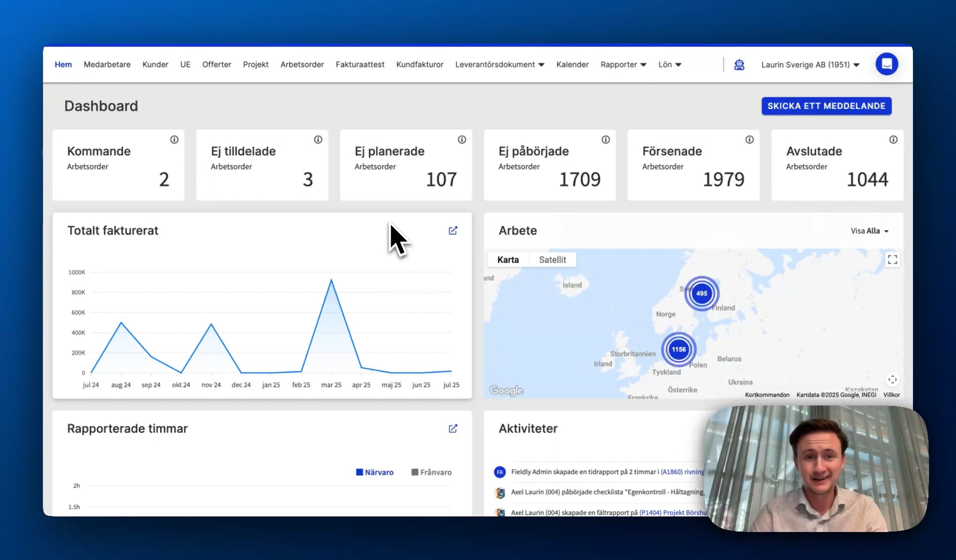Screen dimensions: 956x560
Task: Toggle Närvaro legend series in chart
Action: pos(374,472)
